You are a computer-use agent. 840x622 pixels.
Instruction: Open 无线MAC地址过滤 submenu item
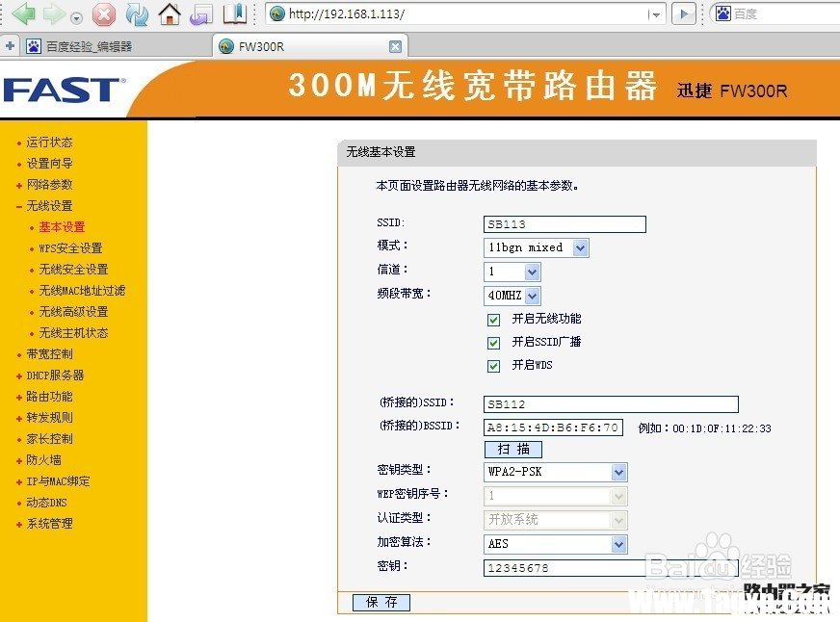point(82,291)
